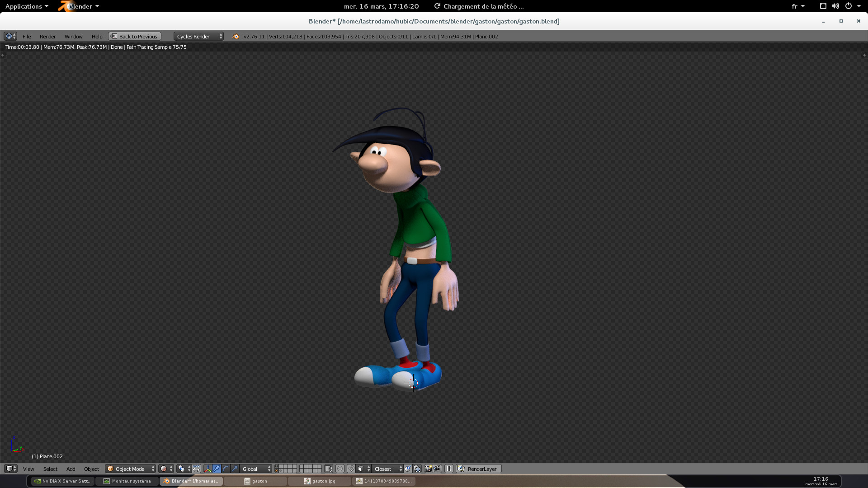Pause the viewport preview render

pyautogui.click(x=449, y=469)
